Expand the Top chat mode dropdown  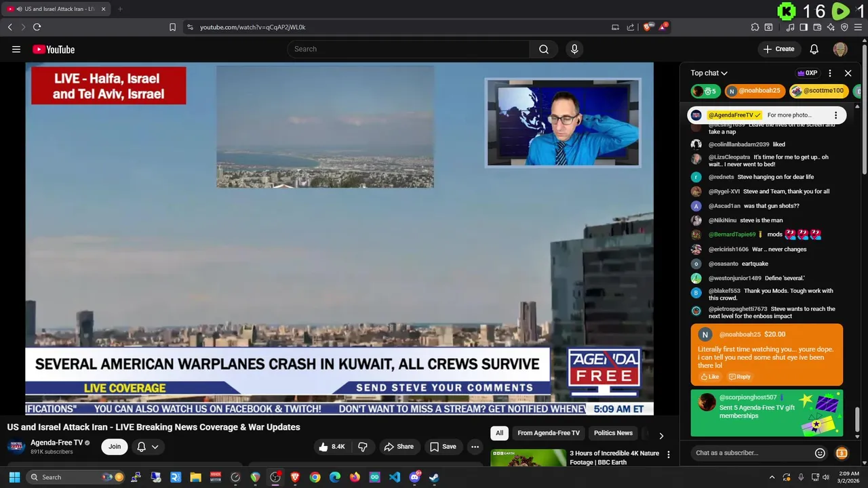click(x=709, y=73)
